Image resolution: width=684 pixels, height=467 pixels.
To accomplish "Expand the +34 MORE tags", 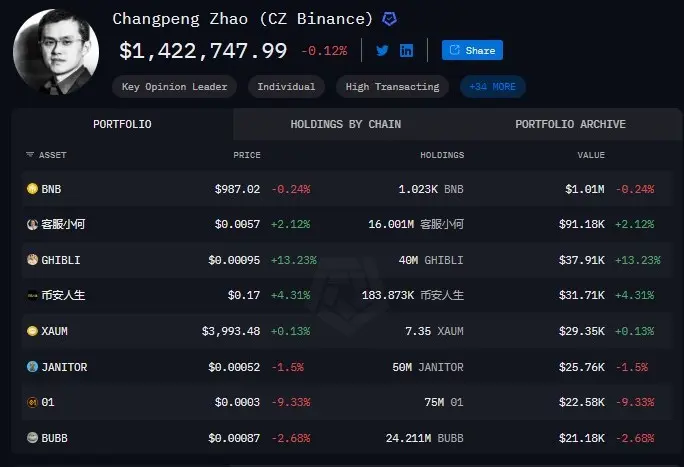I will point(492,87).
